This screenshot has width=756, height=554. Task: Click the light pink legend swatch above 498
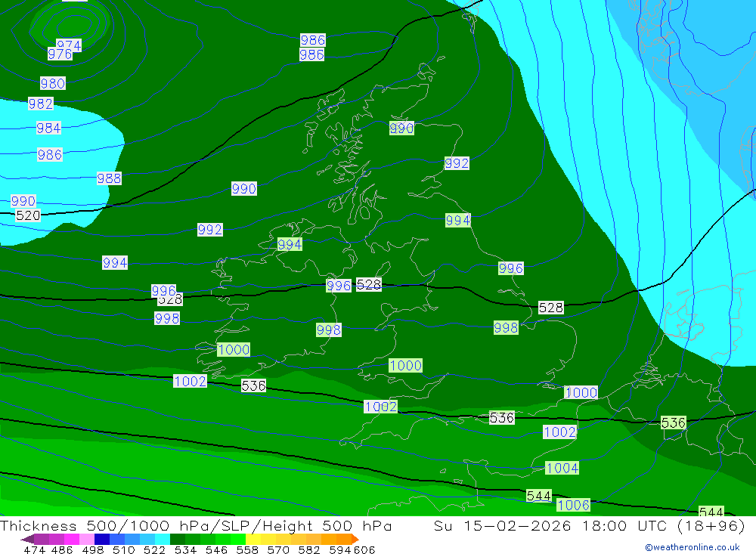tap(87, 539)
